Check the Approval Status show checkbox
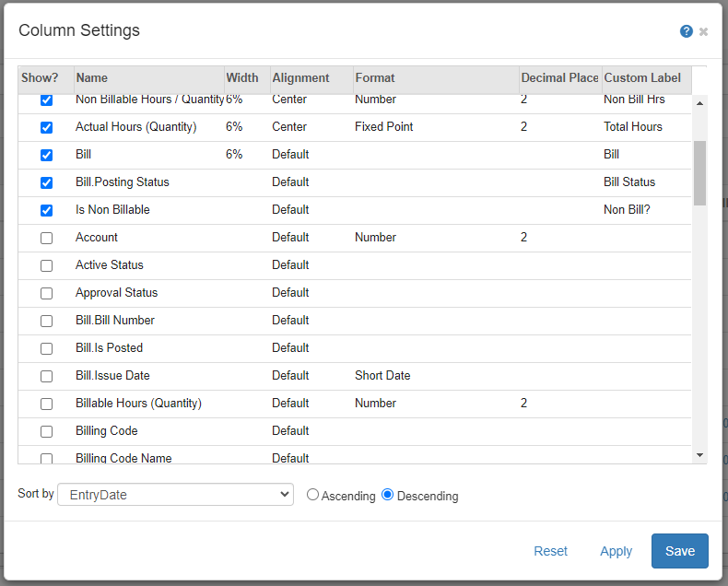Image resolution: width=728 pixels, height=586 pixels. [46, 294]
